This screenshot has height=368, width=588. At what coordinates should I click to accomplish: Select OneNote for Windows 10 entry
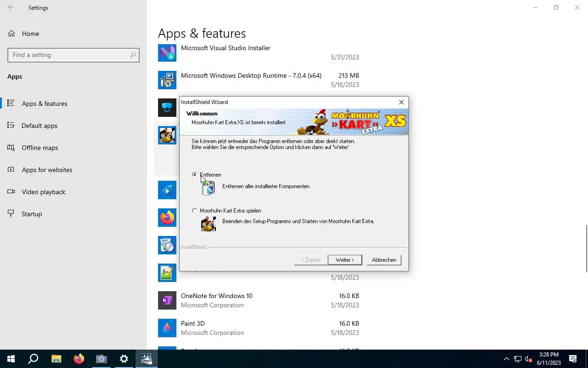(259, 300)
